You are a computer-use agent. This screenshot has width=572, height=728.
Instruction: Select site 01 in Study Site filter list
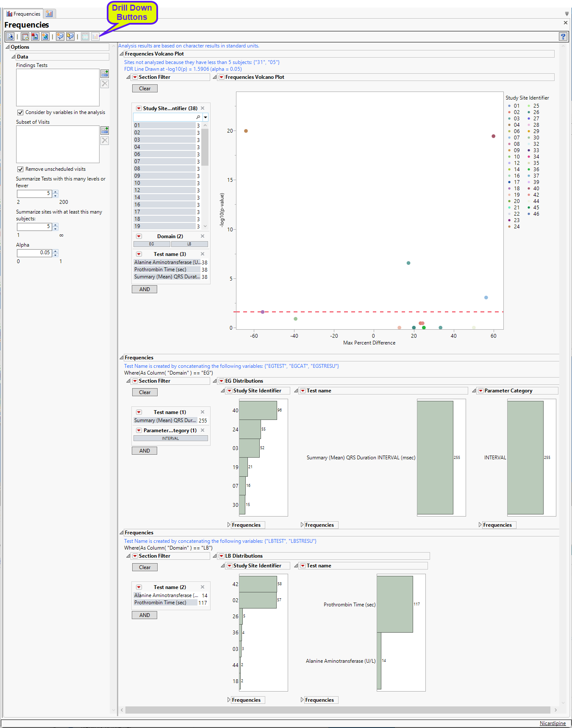[x=164, y=125]
